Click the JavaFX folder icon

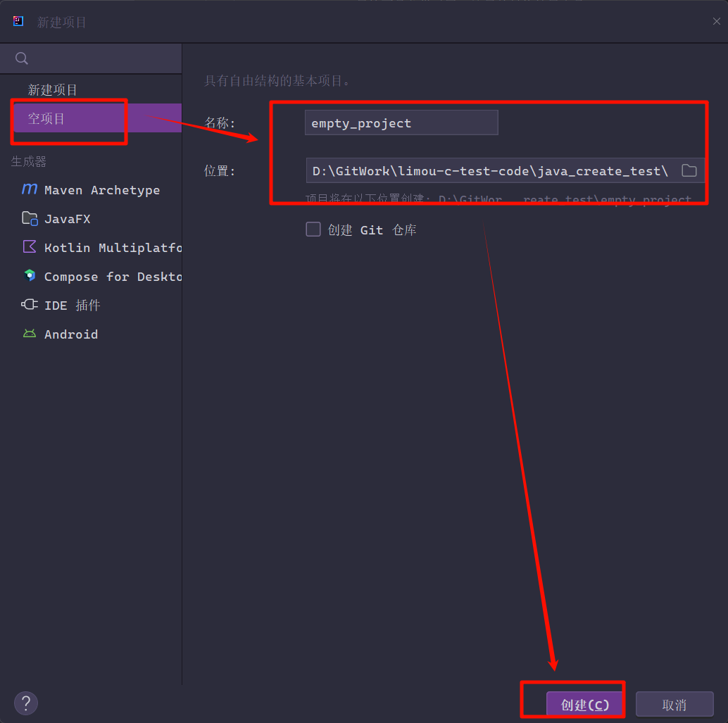coord(30,218)
